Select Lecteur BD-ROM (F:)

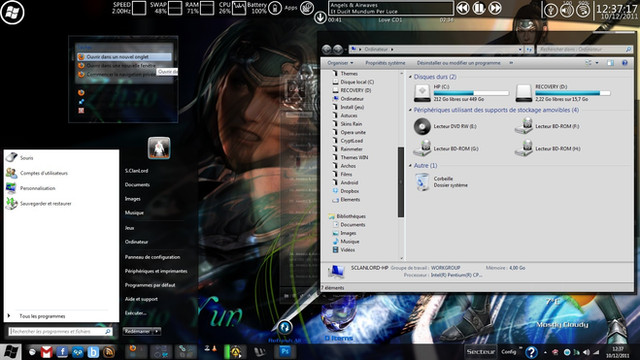click(547, 127)
